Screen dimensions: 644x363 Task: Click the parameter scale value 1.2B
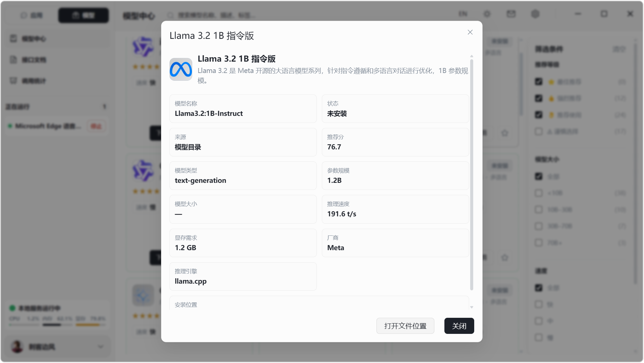335,181
